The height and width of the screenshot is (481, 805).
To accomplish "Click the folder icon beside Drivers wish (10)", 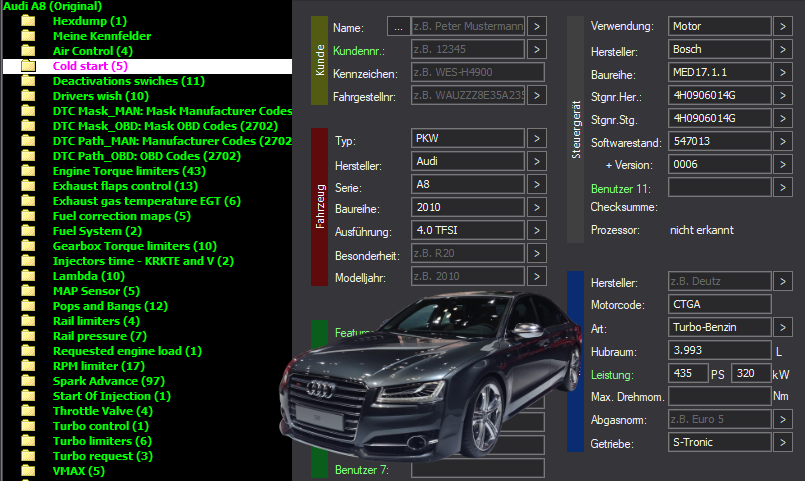I will [x=28, y=96].
